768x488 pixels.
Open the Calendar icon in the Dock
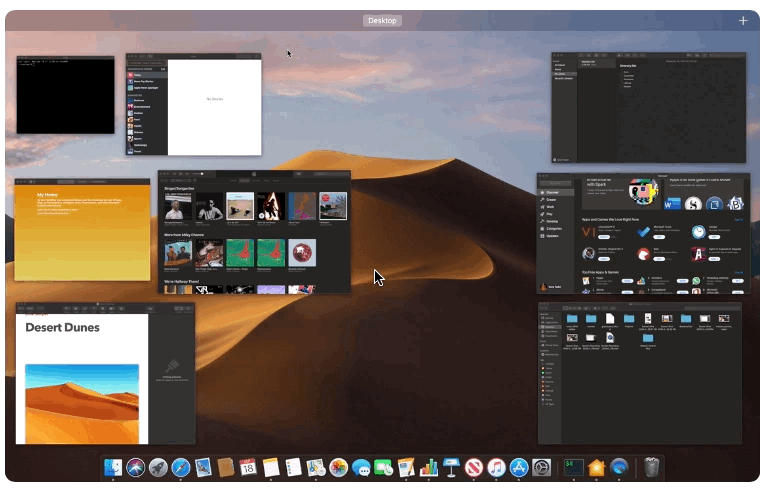tap(248, 468)
